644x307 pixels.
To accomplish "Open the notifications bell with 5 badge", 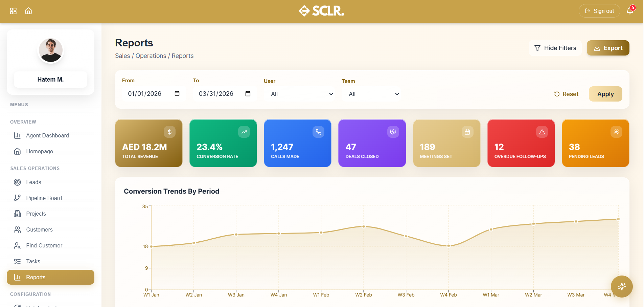I will (x=630, y=10).
